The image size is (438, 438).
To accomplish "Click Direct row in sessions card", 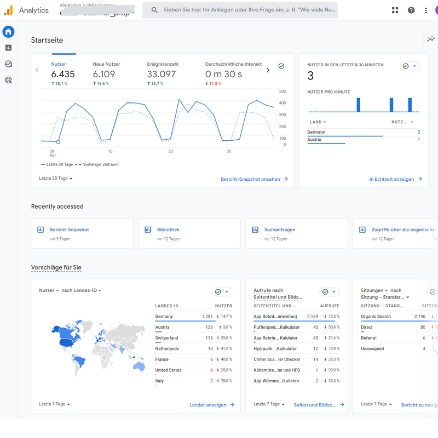I will point(399,327).
